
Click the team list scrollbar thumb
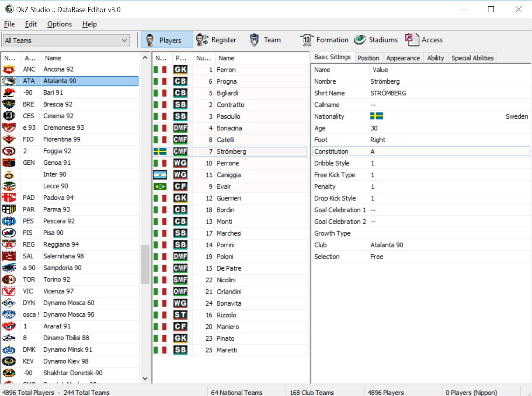pyautogui.click(x=145, y=264)
